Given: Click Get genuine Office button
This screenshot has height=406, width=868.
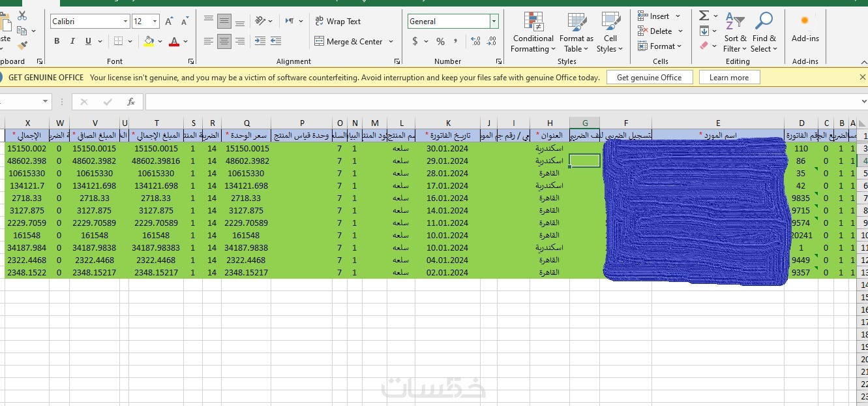Looking at the screenshot, I should tap(650, 77).
